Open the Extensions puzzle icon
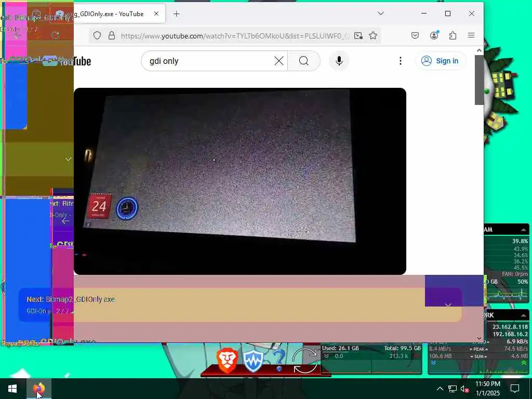This screenshot has width=532, height=399. 453,35
